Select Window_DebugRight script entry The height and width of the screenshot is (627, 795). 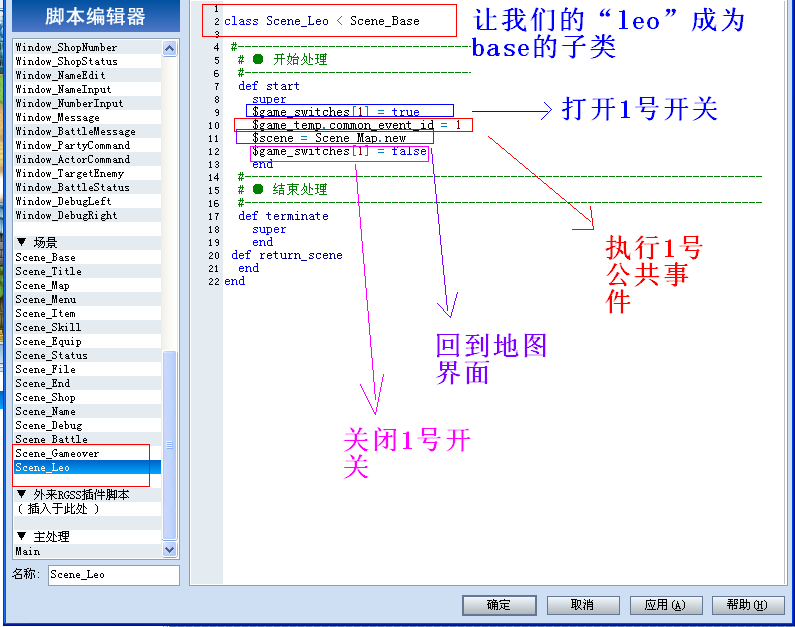tap(87, 215)
